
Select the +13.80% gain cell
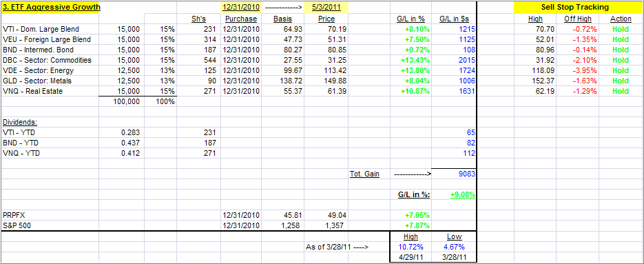pos(411,70)
